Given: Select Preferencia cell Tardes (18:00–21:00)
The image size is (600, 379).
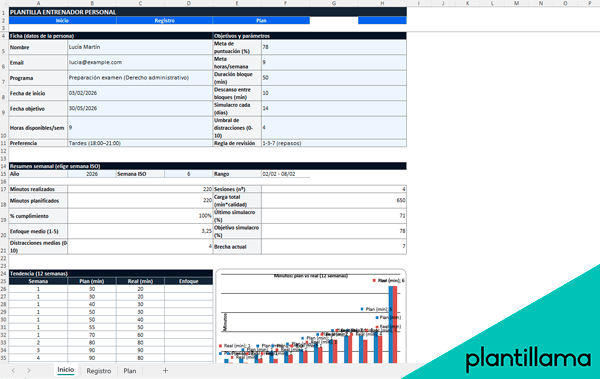Looking at the screenshot, I should 140,143.
